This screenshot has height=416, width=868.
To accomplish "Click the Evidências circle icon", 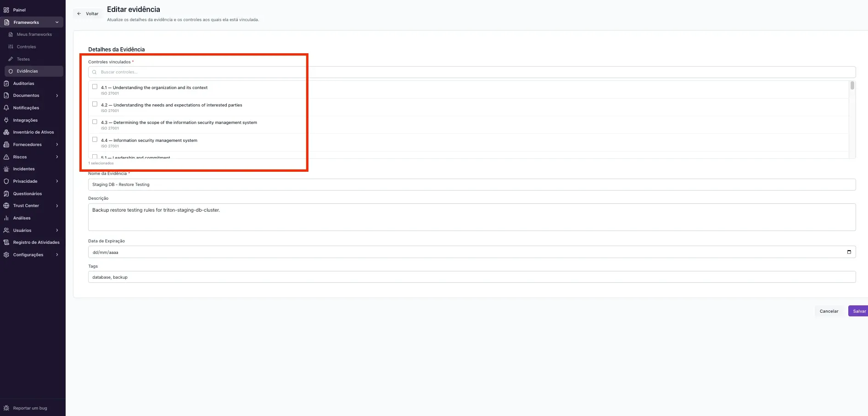I will tap(11, 71).
